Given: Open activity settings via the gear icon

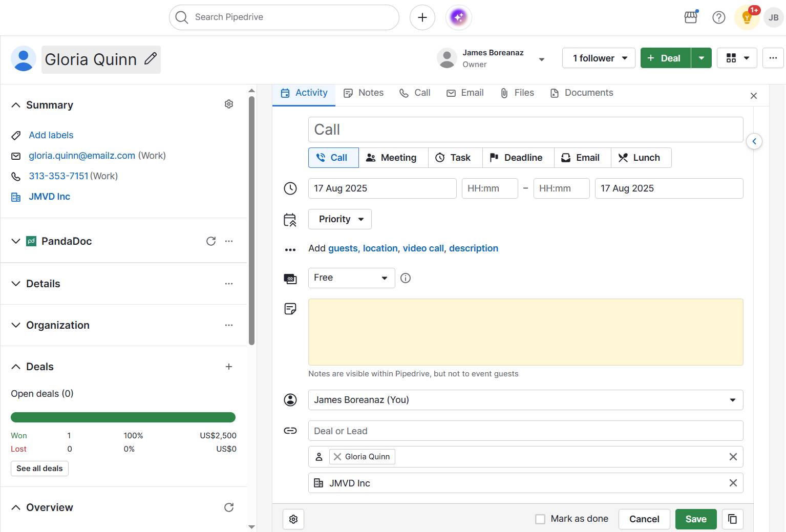Looking at the screenshot, I should (293, 519).
